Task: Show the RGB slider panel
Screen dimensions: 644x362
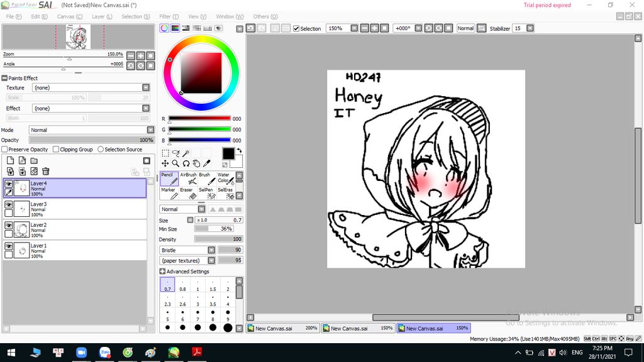Action: pyautogui.click(x=175, y=28)
